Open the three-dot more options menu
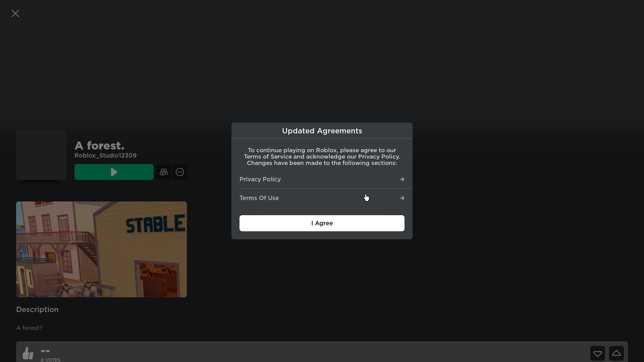 click(x=180, y=172)
